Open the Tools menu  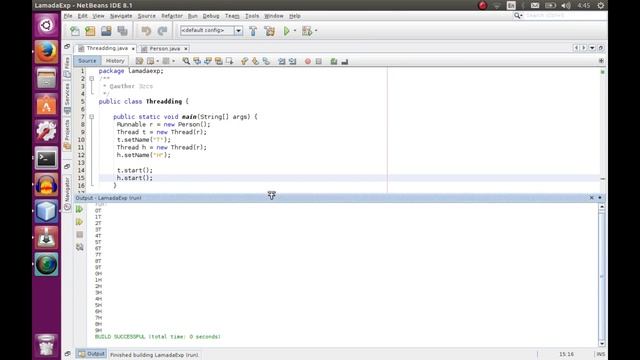coord(252,16)
